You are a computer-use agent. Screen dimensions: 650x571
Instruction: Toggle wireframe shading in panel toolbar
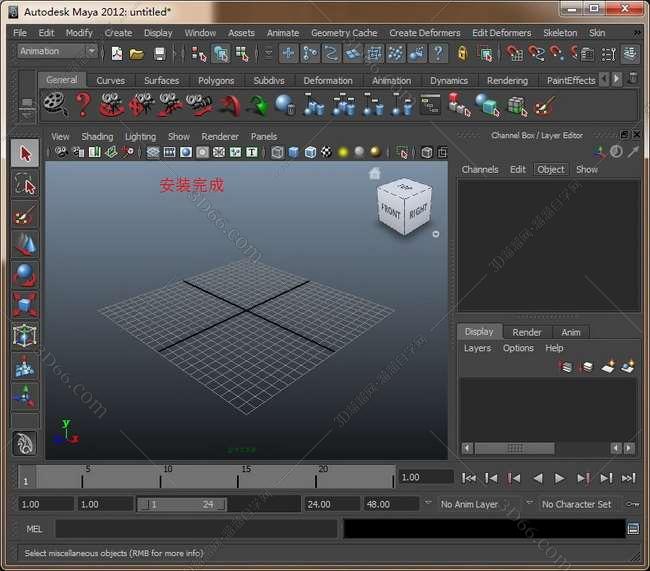(x=277, y=153)
